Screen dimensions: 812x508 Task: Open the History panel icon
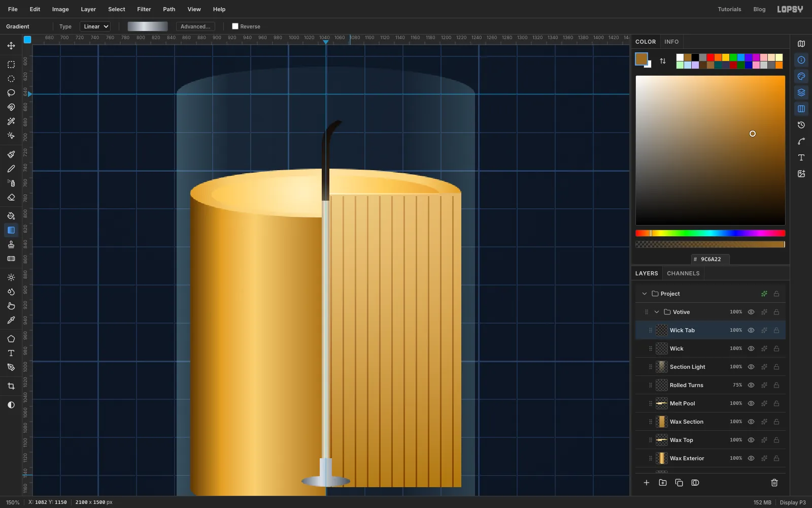coord(801,125)
